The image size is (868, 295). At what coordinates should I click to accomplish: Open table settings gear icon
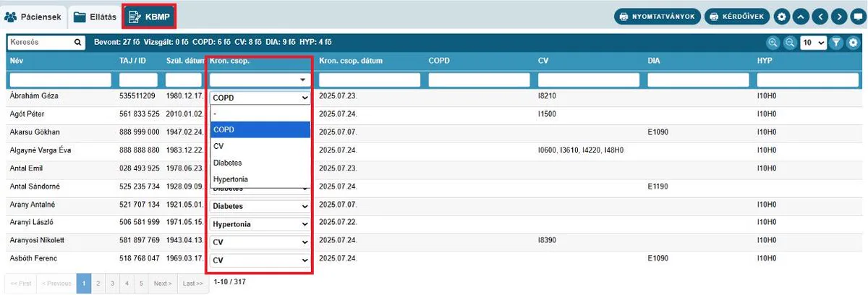tap(853, 43)
